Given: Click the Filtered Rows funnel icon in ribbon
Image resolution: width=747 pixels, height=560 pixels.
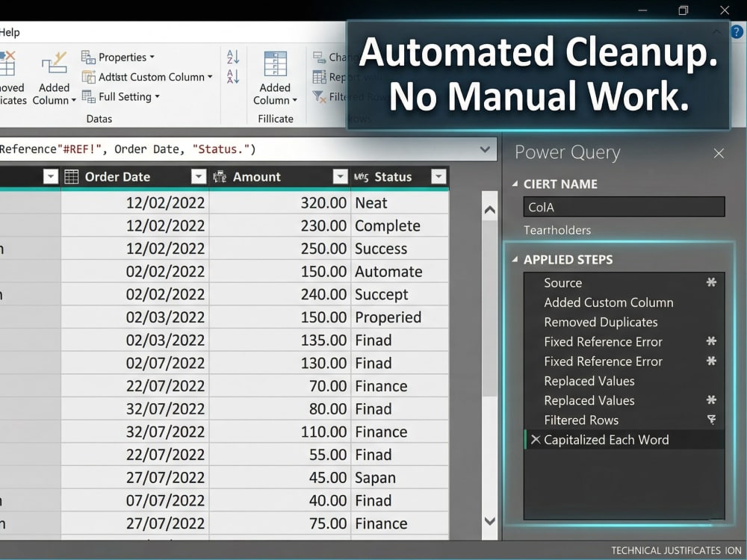Looking at the screenshot, I should click(x=318, y=96).
